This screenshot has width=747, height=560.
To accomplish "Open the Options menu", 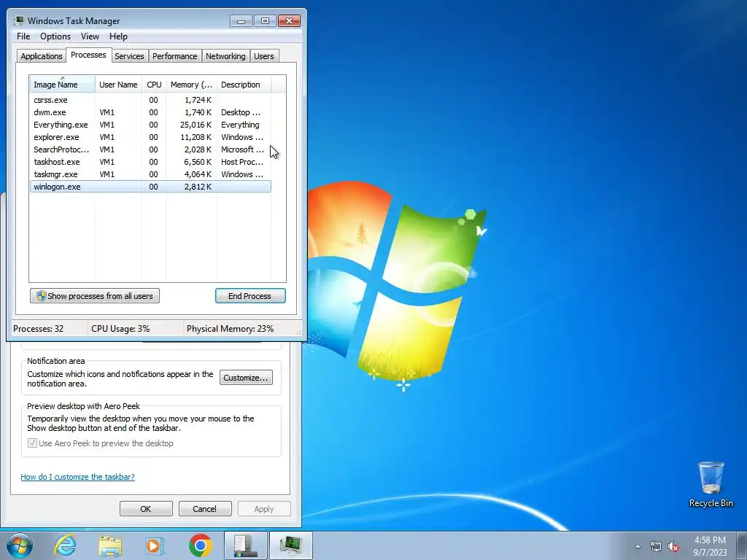I will click(55, 36).
